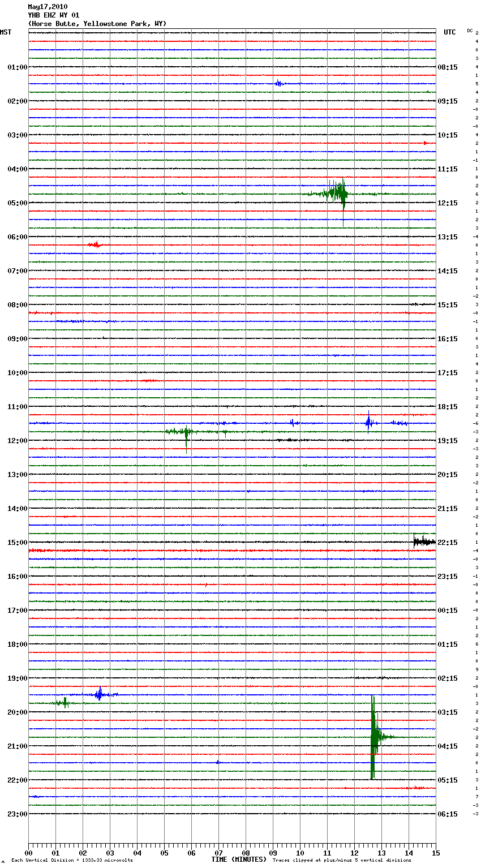The width and height of the screenshot is (481, 868).
Task: Click the 16:15 UTC time label
Action: click(x=448, y=338)
